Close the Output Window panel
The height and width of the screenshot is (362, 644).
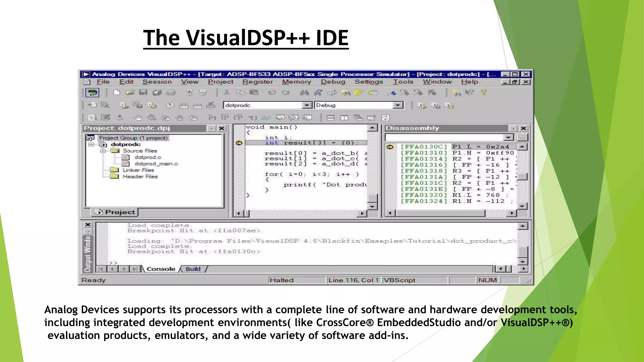88,225
